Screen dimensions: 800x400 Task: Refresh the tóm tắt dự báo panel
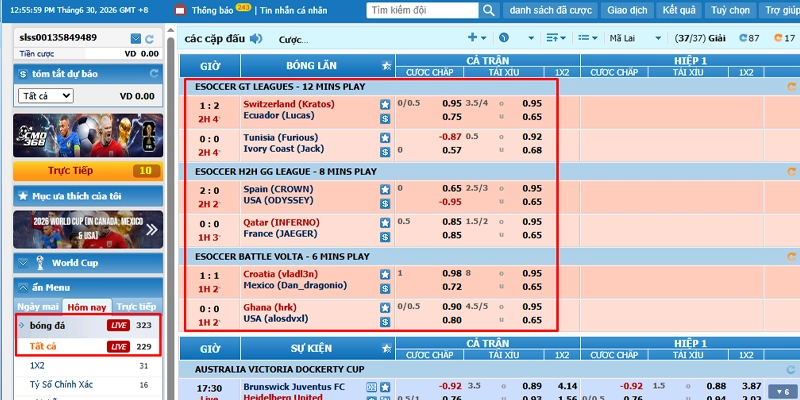click(x=154, y=74)
